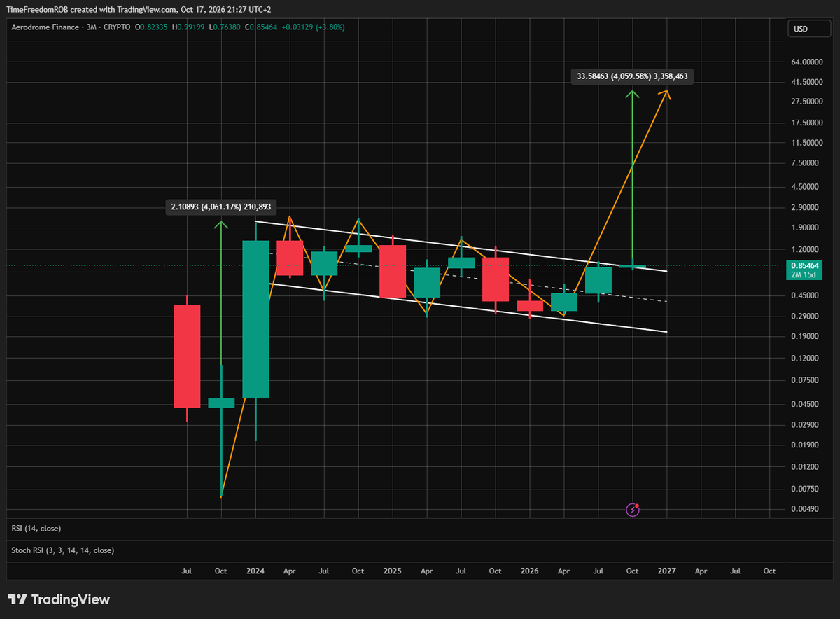Image resolution: width=840 pixels, height=619 pixels.
Task: Click the 41.50000 price axis label
Action: (x=806, y=82)
